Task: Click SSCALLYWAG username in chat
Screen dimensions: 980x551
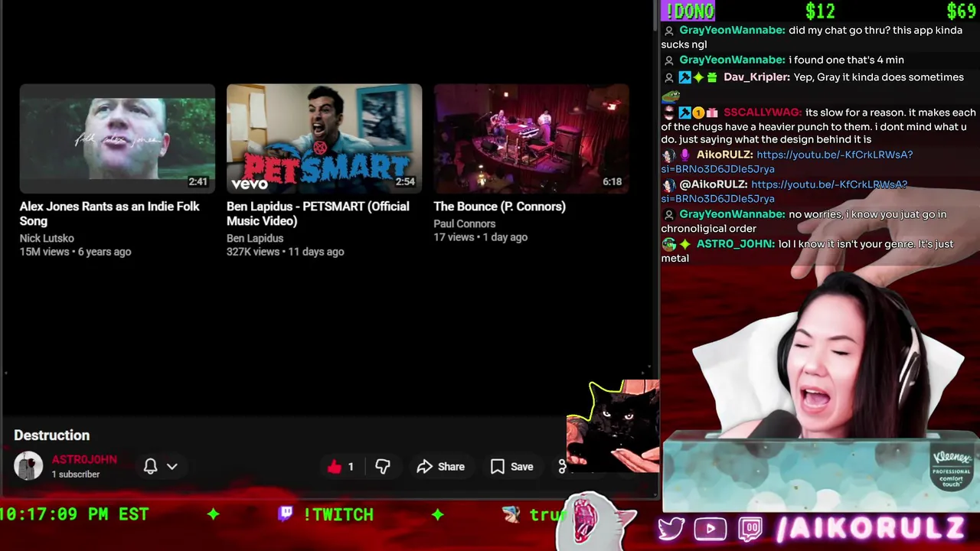Action: [x=763, y=112]
